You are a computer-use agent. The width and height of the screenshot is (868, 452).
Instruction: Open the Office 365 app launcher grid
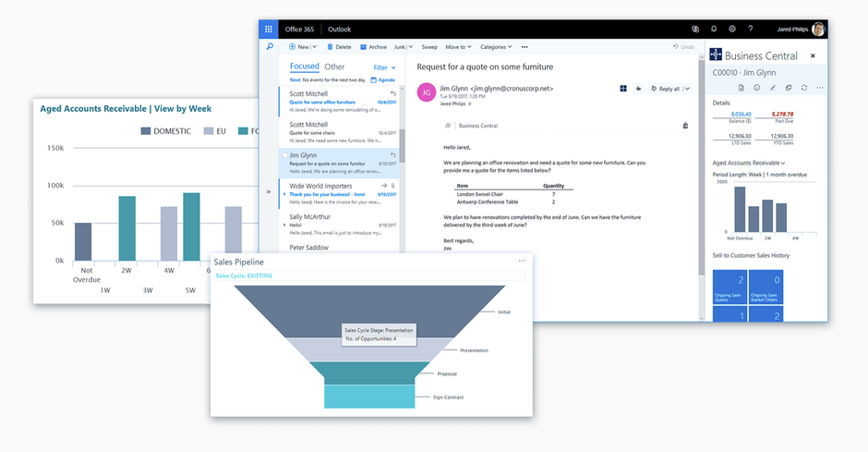click(269, 29)
